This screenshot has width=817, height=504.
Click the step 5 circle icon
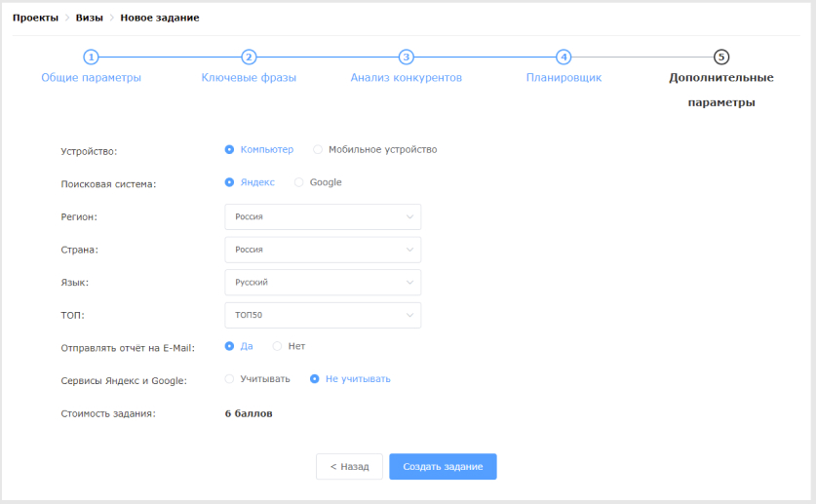click(x=721, y=57)
